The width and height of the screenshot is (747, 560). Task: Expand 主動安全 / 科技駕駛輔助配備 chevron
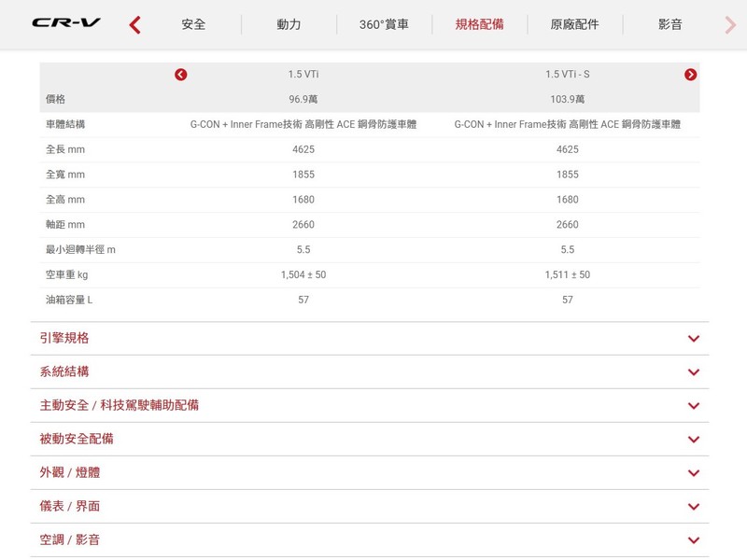tap(694, 406)
